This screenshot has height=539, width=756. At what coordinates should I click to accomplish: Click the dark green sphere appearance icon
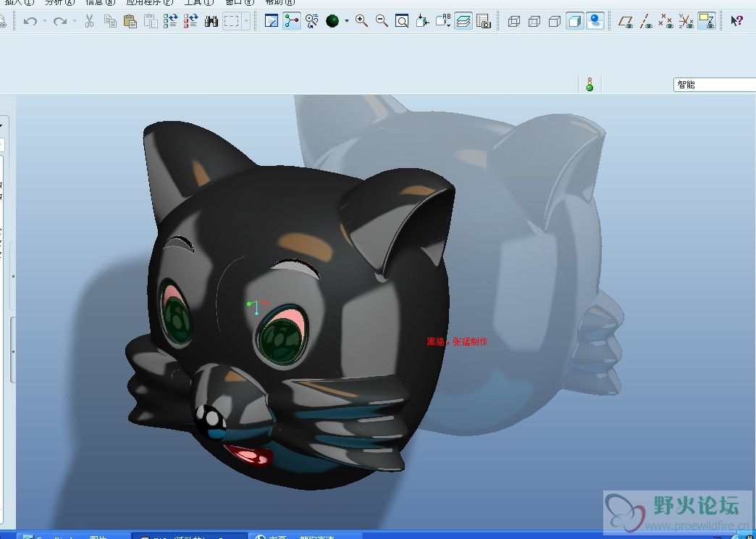click(332, 21)
